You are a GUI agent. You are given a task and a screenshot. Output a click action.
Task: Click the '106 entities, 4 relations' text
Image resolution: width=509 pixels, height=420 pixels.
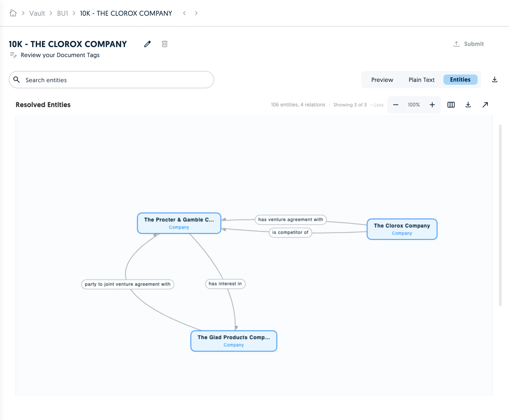tap(298, 105)
